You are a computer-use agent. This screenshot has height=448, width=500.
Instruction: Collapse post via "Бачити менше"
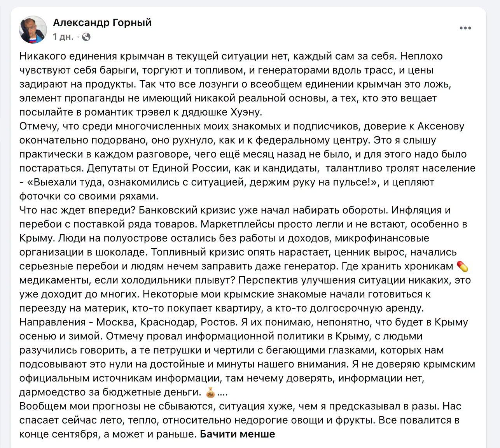click(237, 434)
